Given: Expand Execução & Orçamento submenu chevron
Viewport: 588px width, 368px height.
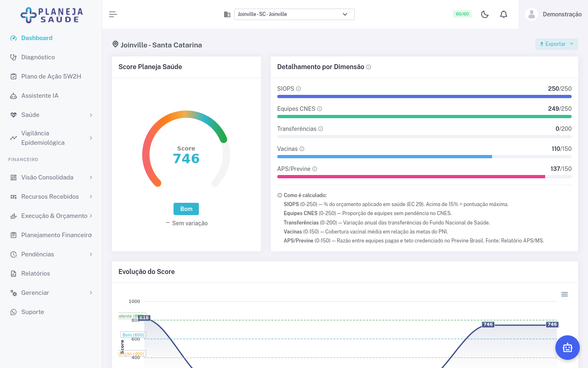Looking at the screenshot, I should (x=91, y=216).
